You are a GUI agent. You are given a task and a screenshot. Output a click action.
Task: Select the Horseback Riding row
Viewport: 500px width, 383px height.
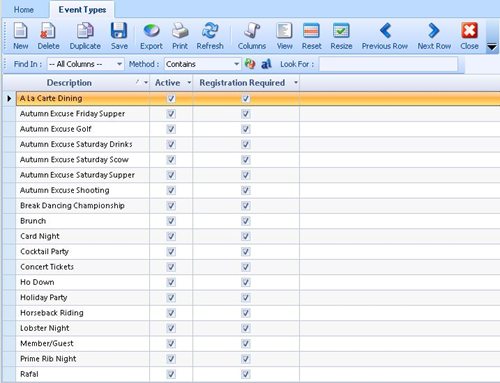coord(258,313)
